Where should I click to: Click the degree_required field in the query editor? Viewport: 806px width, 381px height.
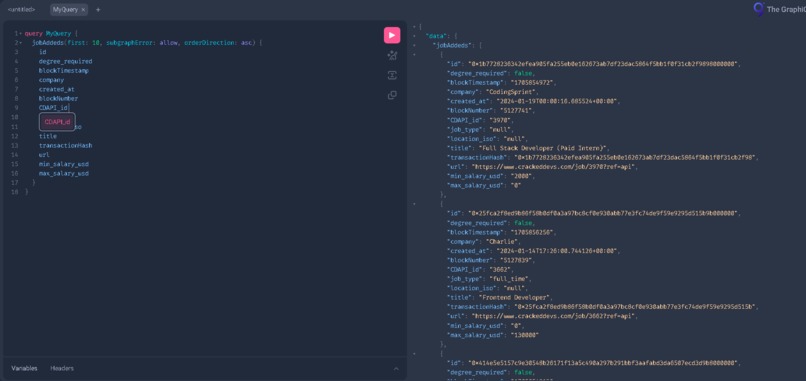65,61
